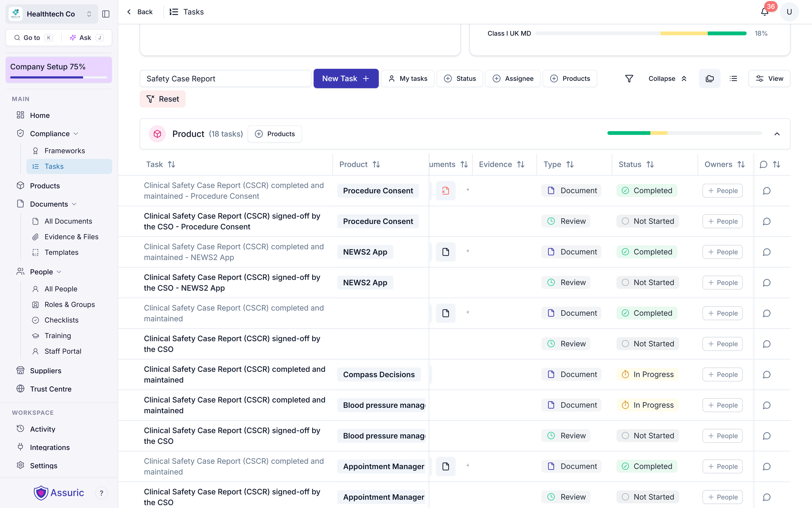Open comments for the first Procedure Consent task
Screen dimensions: 812x508
click(x=767, y=191)
